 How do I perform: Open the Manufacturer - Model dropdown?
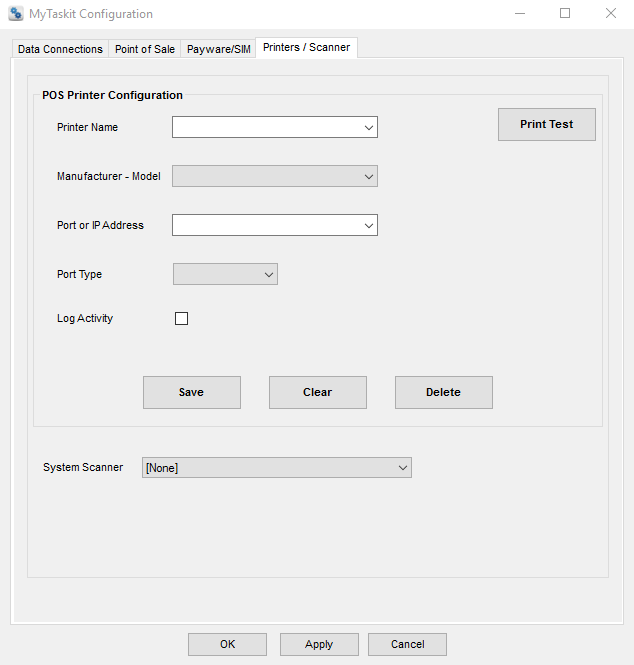pyautogui.click(x=368, y=176)
